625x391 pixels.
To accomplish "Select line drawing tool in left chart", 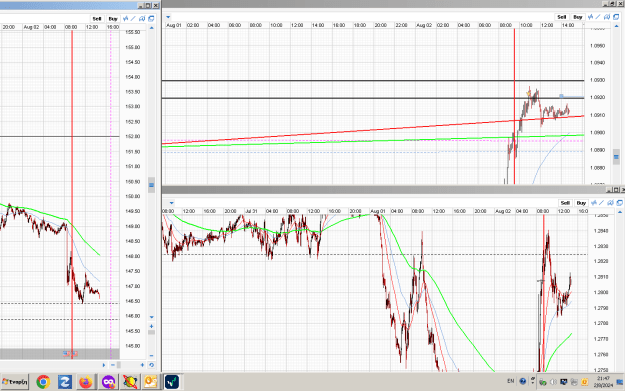I will (133, 19).
